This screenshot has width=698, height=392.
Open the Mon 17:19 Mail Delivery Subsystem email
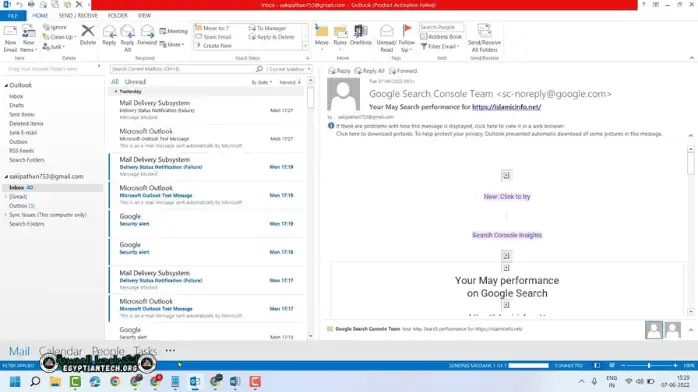tap(207, 166)
